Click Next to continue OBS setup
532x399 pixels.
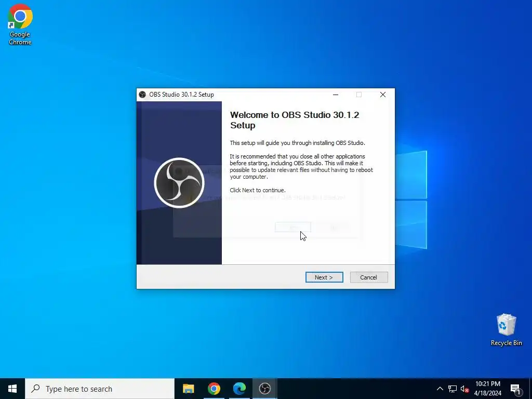click(x=324, y=277)
